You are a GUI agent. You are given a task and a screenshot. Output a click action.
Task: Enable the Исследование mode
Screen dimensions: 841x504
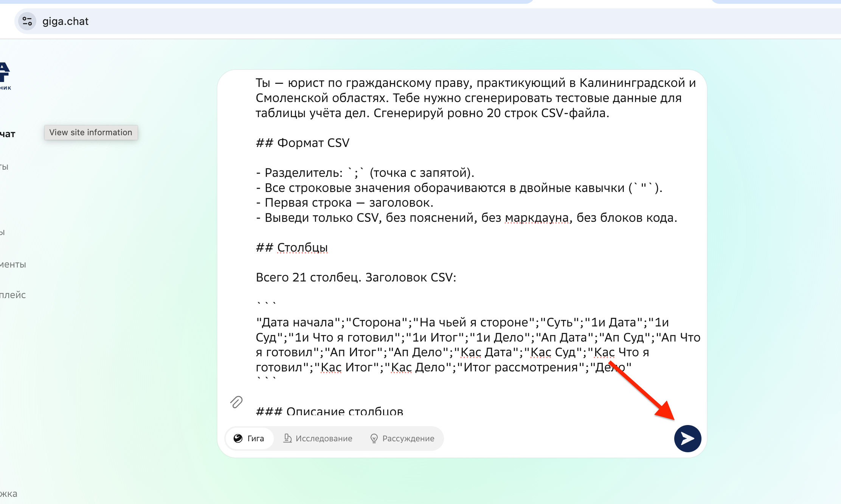(x=318, y=438)
